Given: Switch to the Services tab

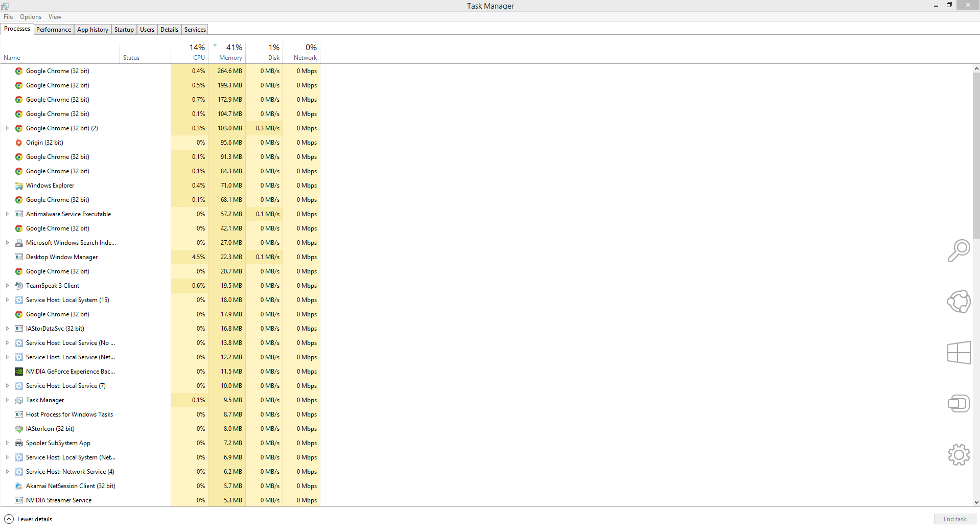Looking at the screenshot, I should (195, 30).
